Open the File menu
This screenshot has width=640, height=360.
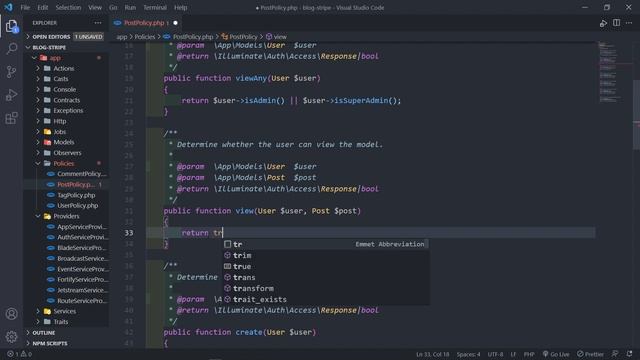tap(25, 7)
